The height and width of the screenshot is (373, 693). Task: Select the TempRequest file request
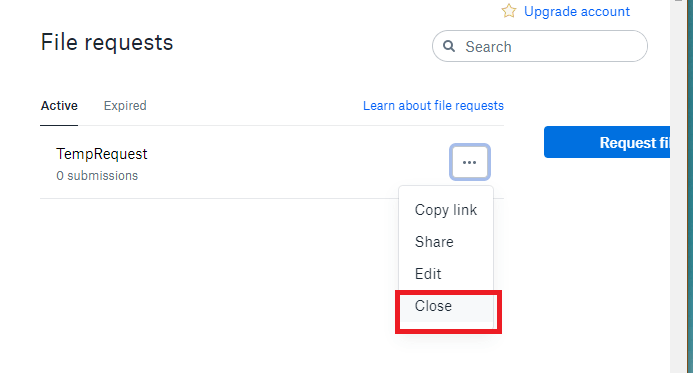click(102, 154)
